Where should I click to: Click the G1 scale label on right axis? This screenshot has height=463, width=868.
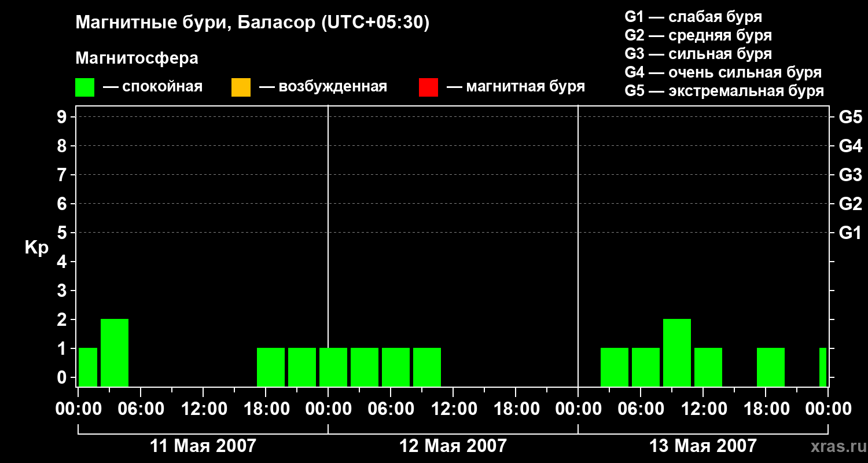[x=850, y=233]
